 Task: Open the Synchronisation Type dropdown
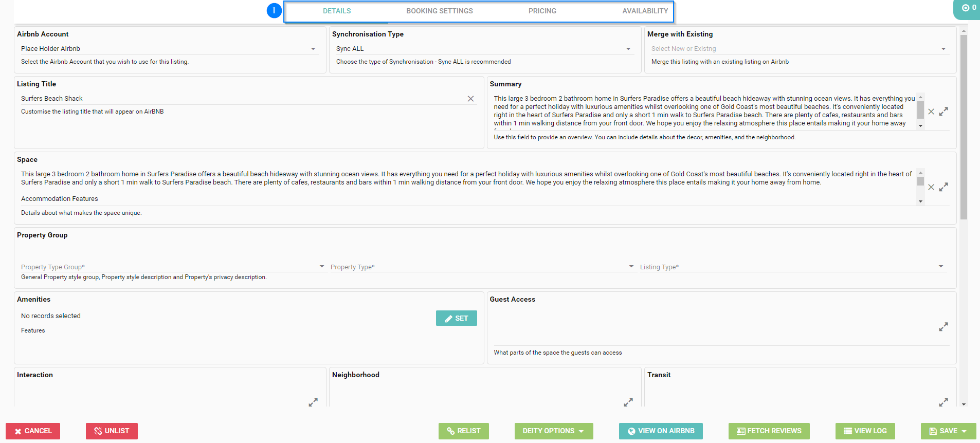tap(628, 49)
